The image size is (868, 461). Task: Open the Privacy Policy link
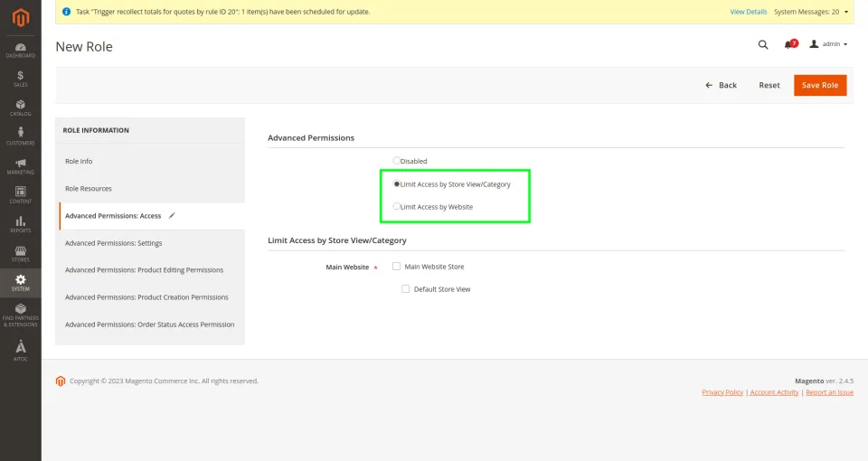(x=722, y=392)
